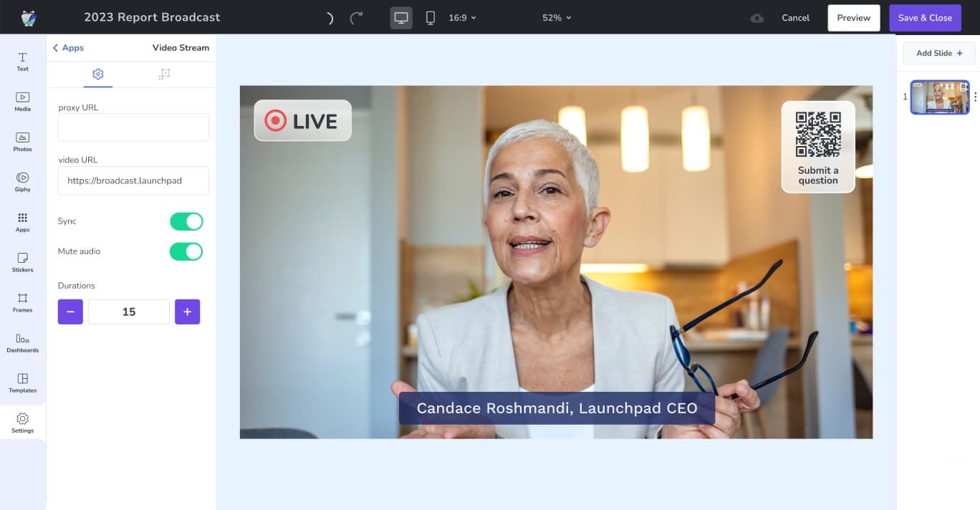This screenshot has width=980, height=510.
Task: Click the proxy URL input field
Action: coord(133,127)
